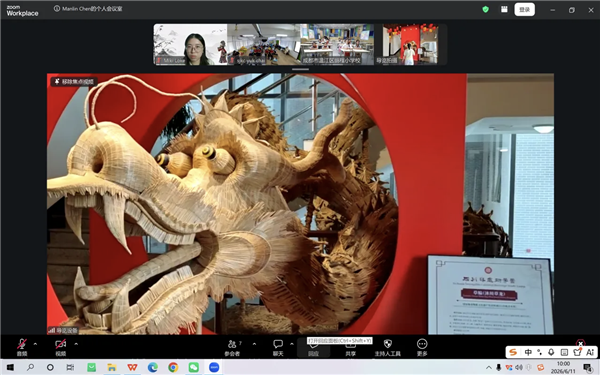Click the Sogou S logo on IME bar

click(x=513, y=352)
